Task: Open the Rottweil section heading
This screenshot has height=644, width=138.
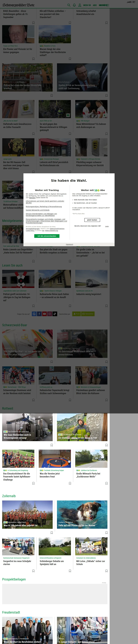Action: click(8, 408)
